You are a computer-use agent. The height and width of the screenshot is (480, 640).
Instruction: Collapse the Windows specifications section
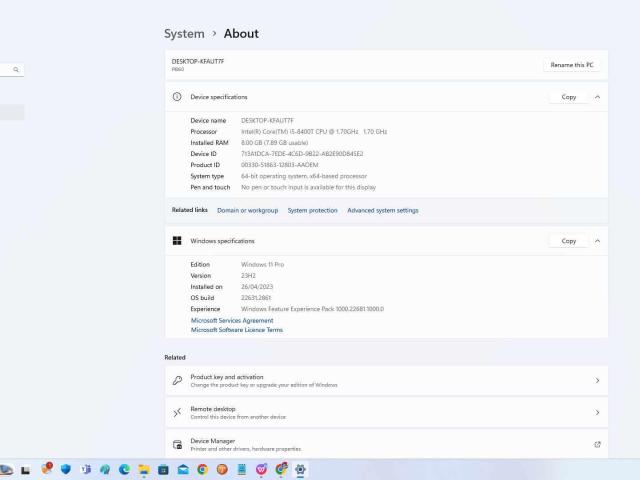[x=597, y=241]
